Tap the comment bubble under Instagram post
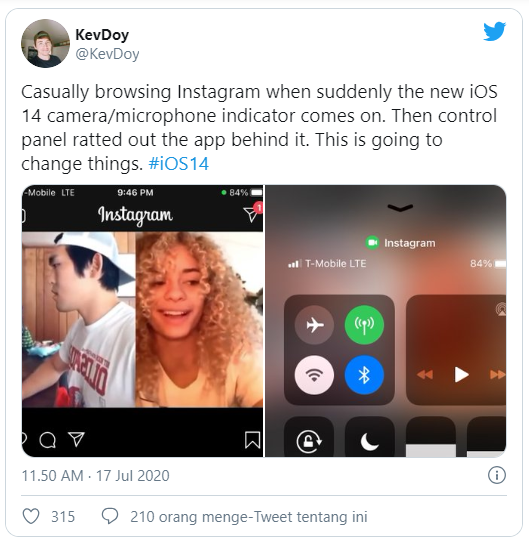Viewport: 529px width, 543px height. click(47, 440)
